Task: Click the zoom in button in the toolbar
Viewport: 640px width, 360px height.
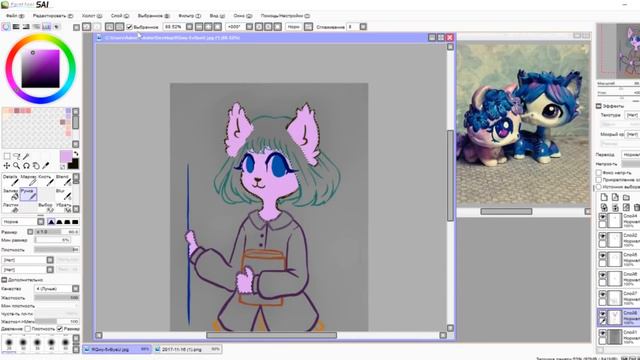Action: 208,27
